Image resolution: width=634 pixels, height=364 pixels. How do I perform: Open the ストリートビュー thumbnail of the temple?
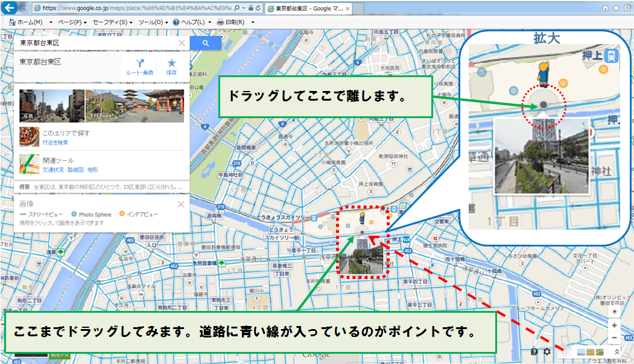pos(135,106)
